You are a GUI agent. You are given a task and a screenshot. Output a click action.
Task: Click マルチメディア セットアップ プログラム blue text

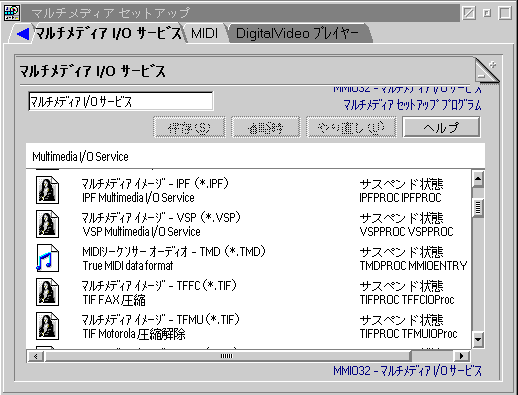coord(412,105)
